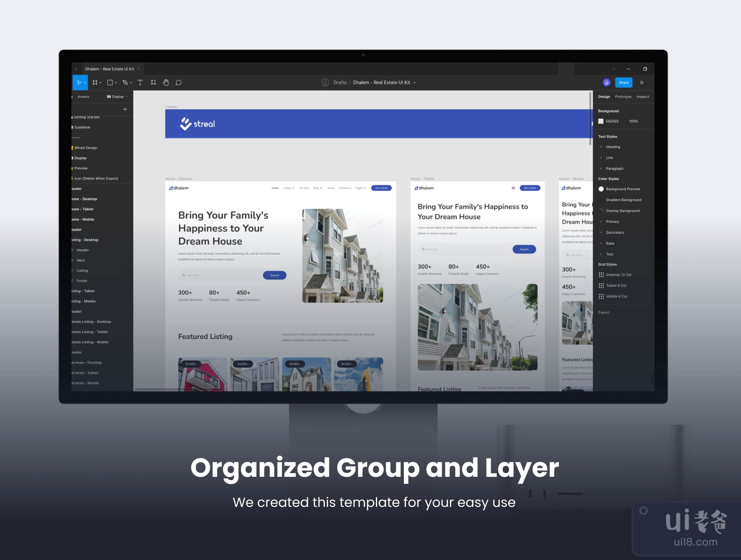741x560 pixels.
Task: Click the add page plus icon
Action: (x=125, y=109)
